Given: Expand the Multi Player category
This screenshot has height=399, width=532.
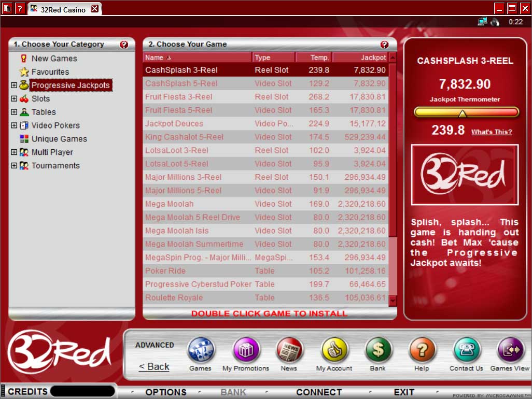Looking at the screenshot, I should (x=14, y=152).
